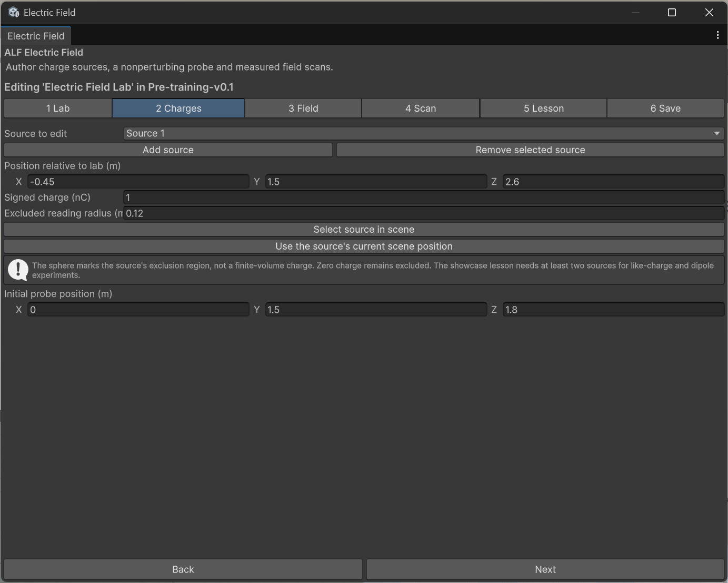Click the warning info icon in the help box
Screen dimensions: 728x583
[x=18, y=270]
